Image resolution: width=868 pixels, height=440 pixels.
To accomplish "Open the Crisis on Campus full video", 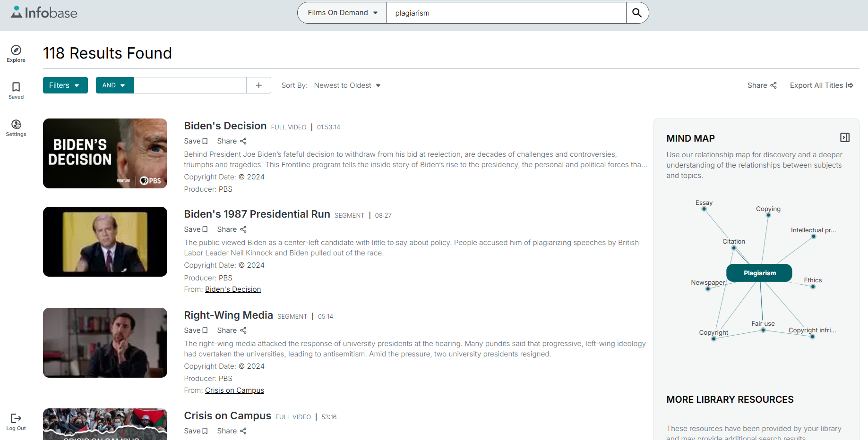I will (x=227, y=415).
